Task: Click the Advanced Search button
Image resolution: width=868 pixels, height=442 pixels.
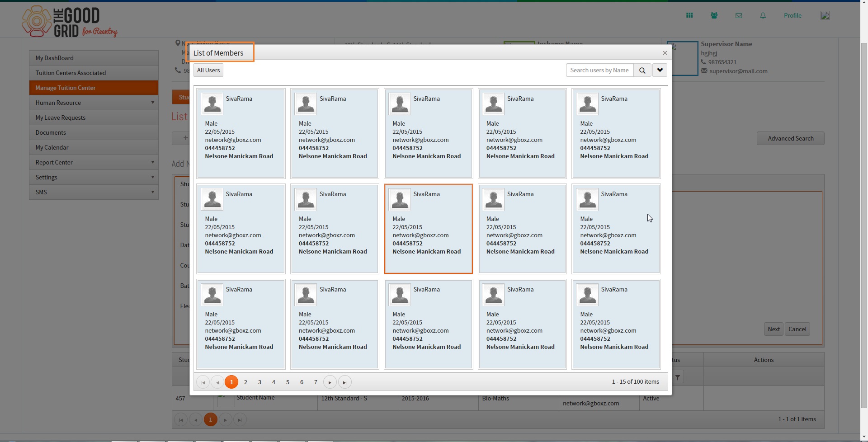Action: [x=790, y=138]
